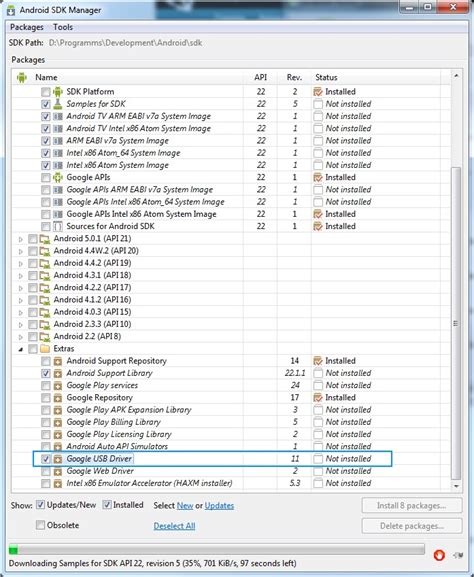
Task: Uncheck the Samples for SDK checkbox
Action: tap(46, 104)
